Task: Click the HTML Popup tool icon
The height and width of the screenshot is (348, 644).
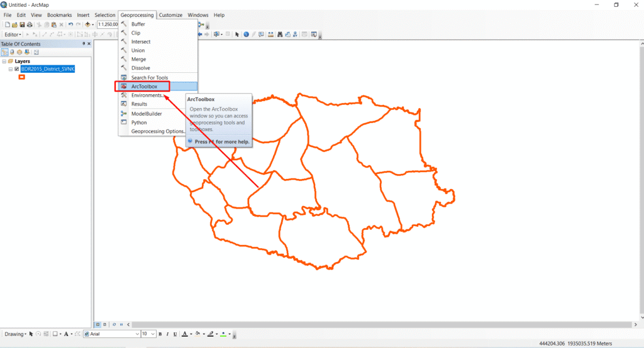Action: [261, 35]
